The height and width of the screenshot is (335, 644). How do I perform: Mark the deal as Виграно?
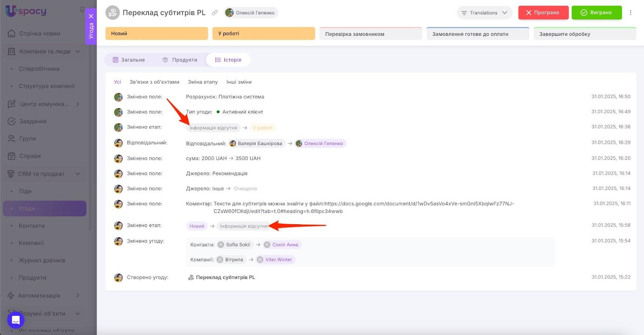pos(596,12)
